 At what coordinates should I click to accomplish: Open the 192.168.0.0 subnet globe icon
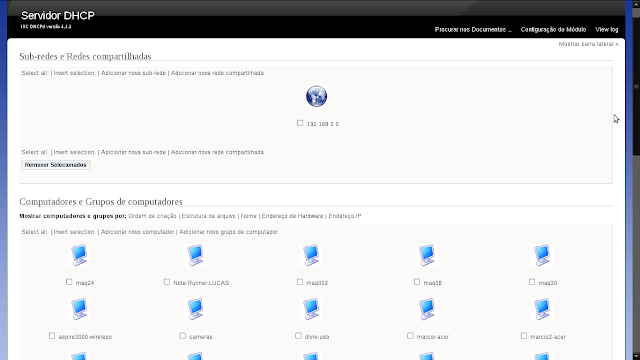(x=316, y=96)
